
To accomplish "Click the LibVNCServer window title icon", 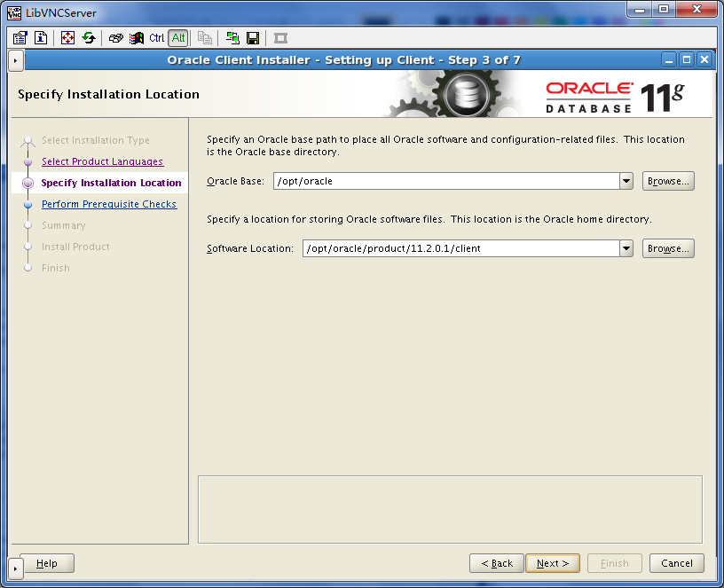I will [14, 12].
